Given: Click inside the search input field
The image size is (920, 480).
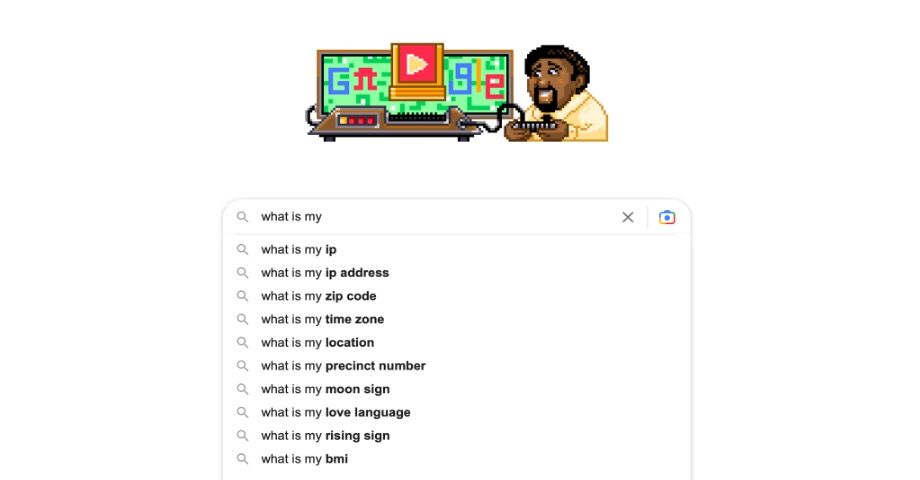Looking at the screenshot, I should click(440, 217).
